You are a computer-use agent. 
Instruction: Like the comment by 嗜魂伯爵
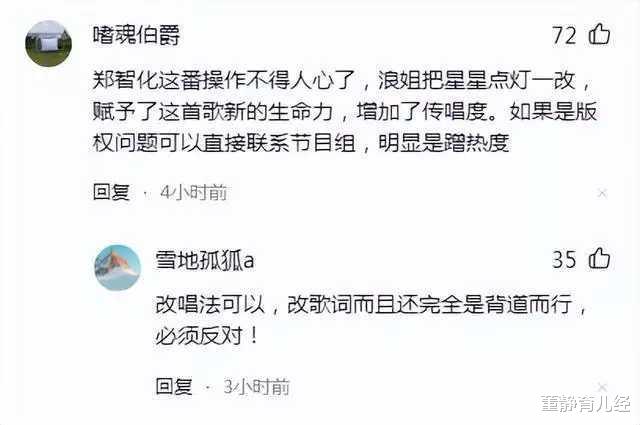tap(599, 34)
